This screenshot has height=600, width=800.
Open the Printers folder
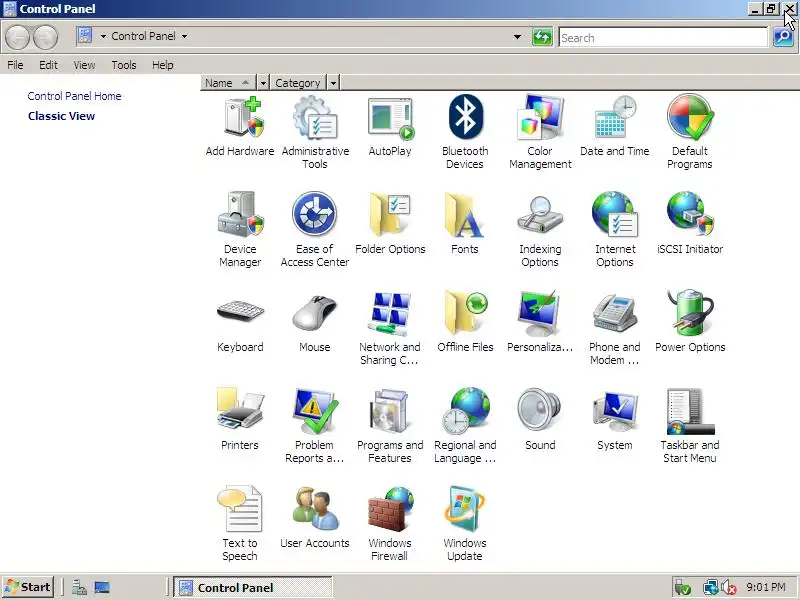click(x=240, y=419)
